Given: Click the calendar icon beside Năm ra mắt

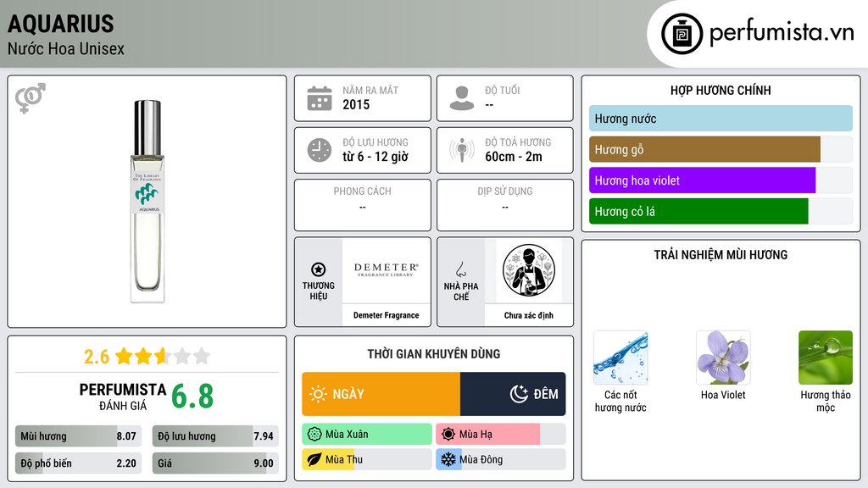Looking at the screenshot, I should pos(320,98).
